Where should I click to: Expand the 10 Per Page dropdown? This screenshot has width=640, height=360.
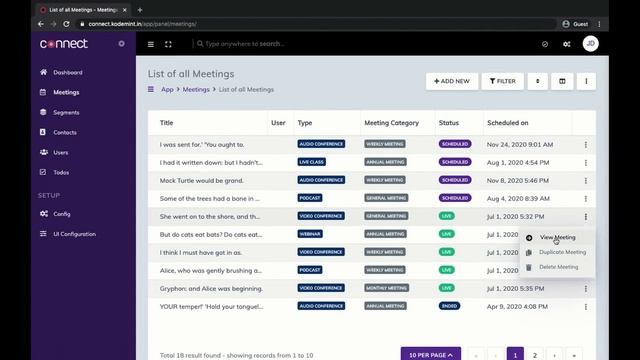[x=431, y=354]
